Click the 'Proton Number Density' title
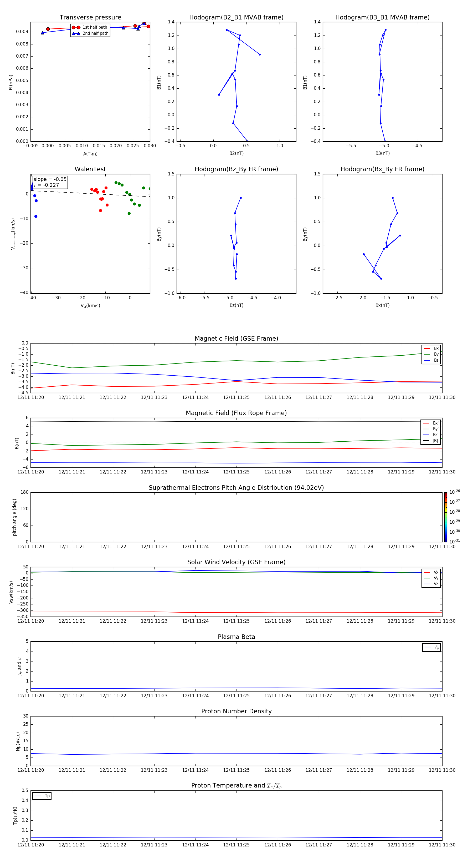The width and height of the screenshot is (473, 868). click(x=236, y=711)
